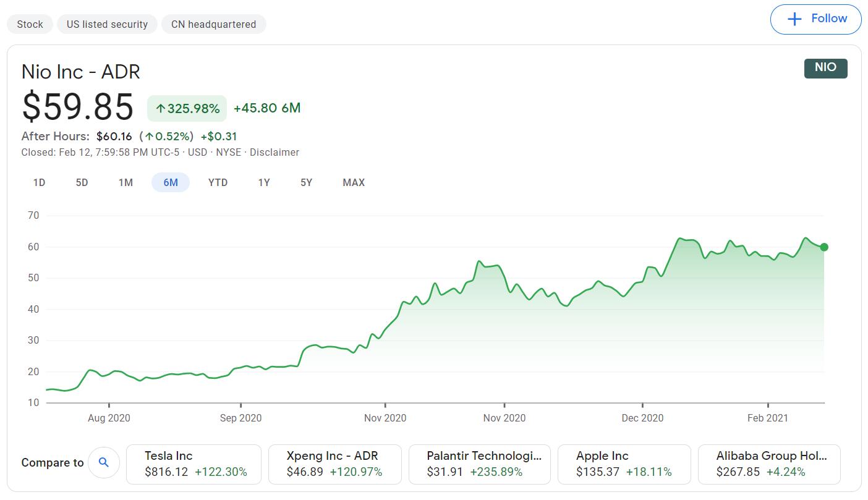
Task: Click the Follow button
Action: coord(815,19)
